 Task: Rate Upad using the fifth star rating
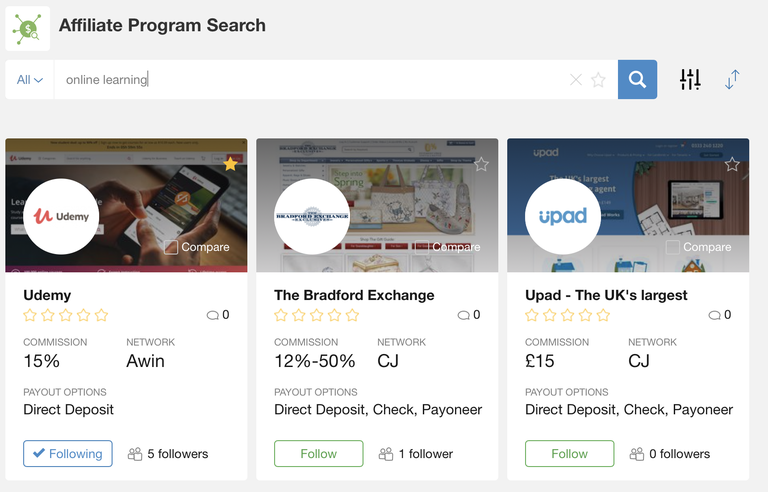click(x=603, y=315)
